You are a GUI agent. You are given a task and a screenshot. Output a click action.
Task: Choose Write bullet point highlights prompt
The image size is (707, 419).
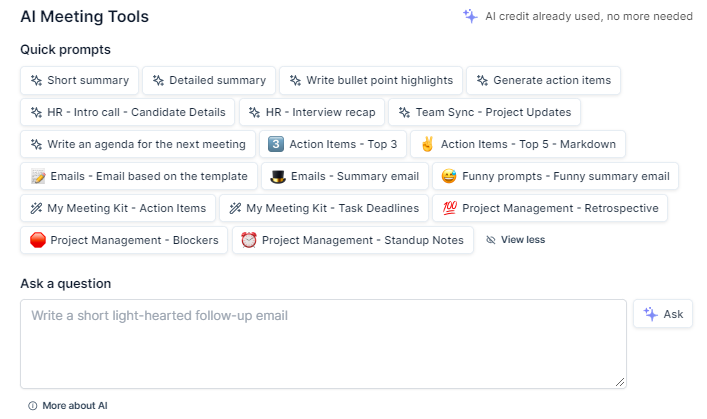(370, 80)
